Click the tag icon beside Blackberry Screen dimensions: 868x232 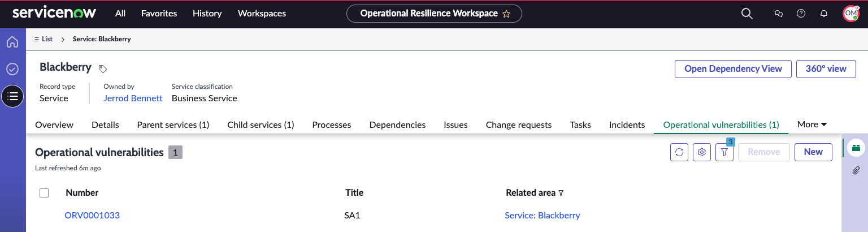click(x=102, y=68)
